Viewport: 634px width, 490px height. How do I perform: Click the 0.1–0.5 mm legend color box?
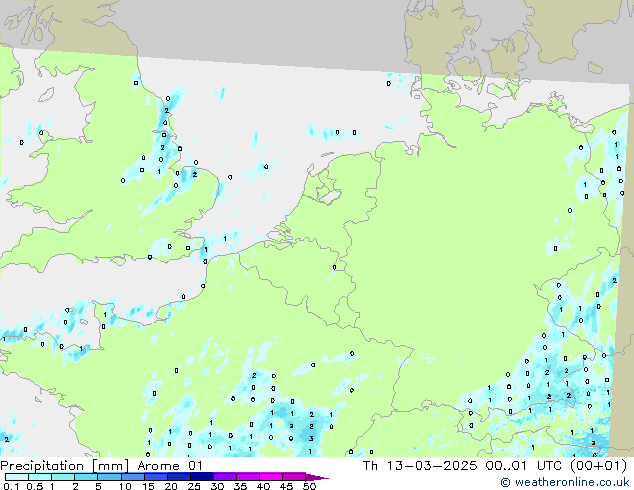point(17,477)
